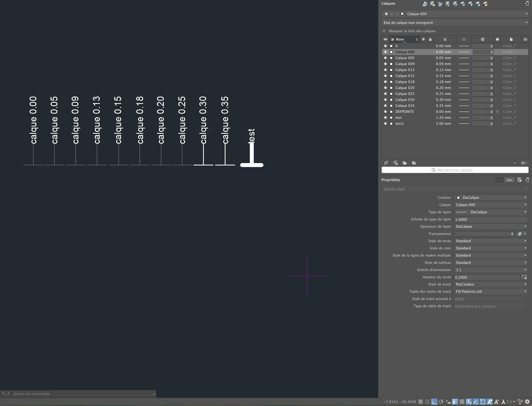This screenshot has height=406, width=532.
Task: Open status bar settings gear
Action: [527, 401]
